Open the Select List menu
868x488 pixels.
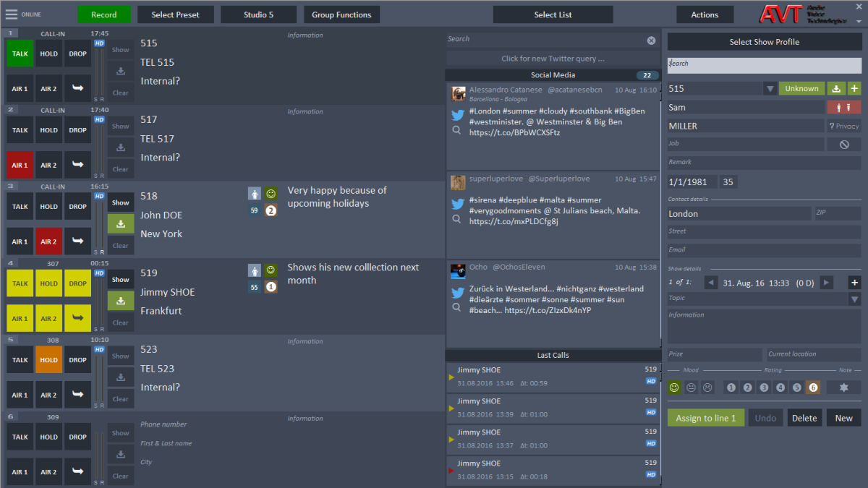(x=553, y=14)
